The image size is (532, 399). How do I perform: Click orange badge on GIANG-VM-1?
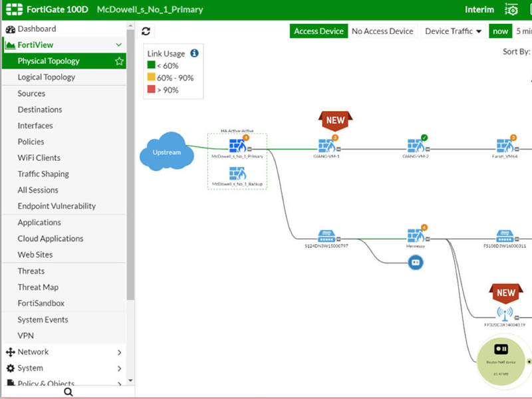[x=335, y=138]
